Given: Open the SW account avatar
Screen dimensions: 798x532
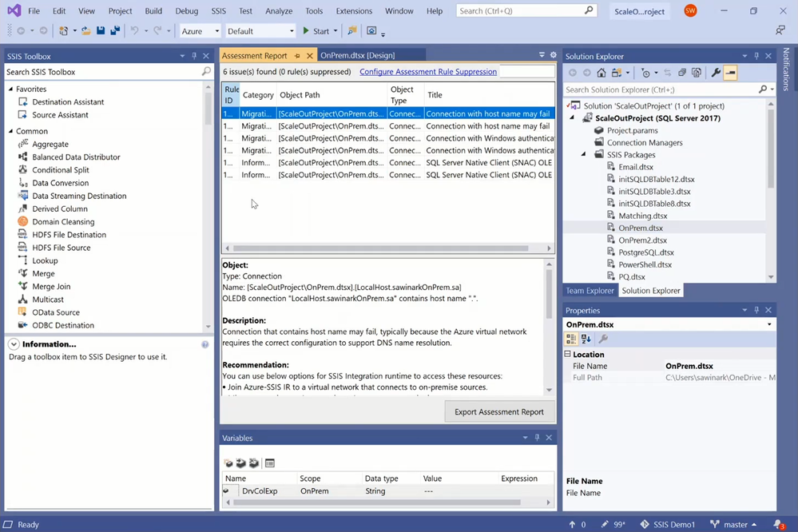Looking at the screenshot, I should point(690,10).
